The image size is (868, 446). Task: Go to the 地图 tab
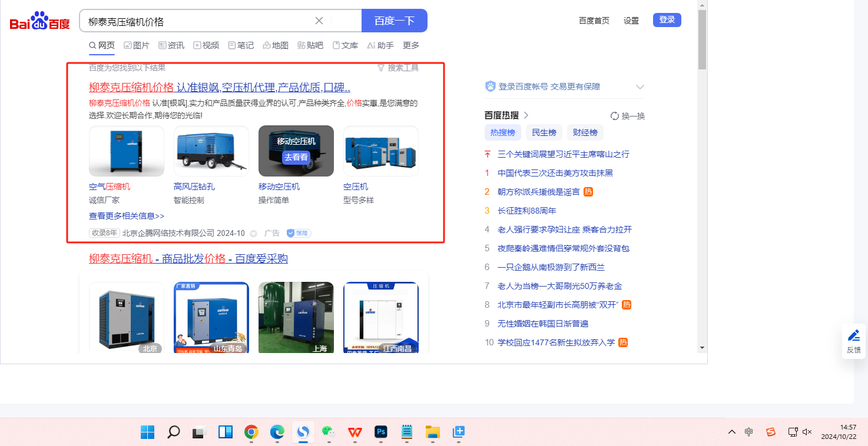pyautogui.click(x=276, y=45)
